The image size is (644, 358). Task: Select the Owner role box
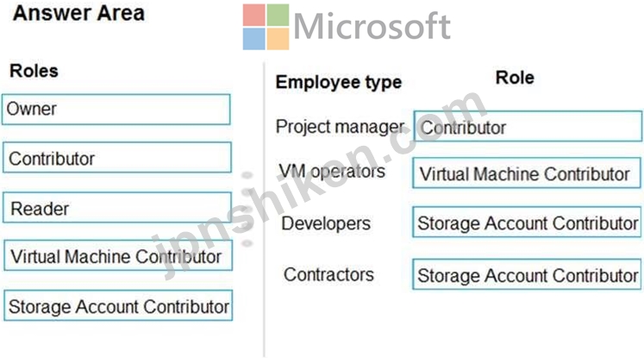[116, 110]
